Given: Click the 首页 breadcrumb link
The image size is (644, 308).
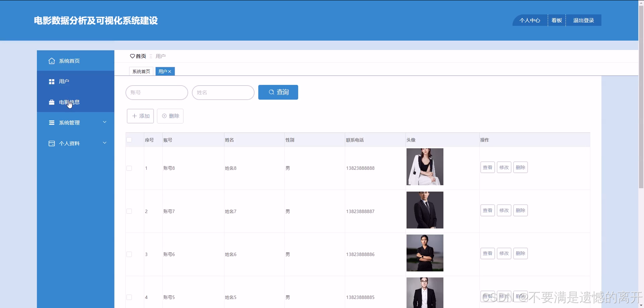Looking at the screenshot, I should click(x=141, y=56).
